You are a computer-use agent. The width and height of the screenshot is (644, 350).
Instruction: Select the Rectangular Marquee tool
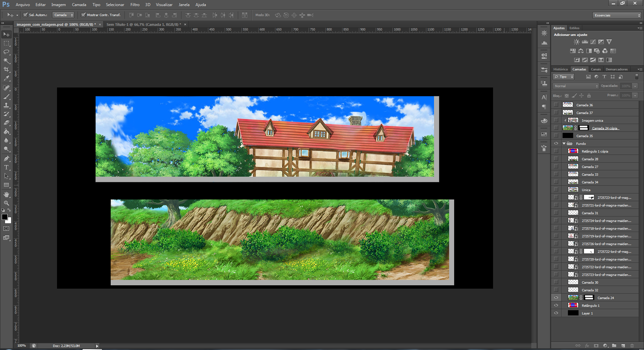(6, 43)
